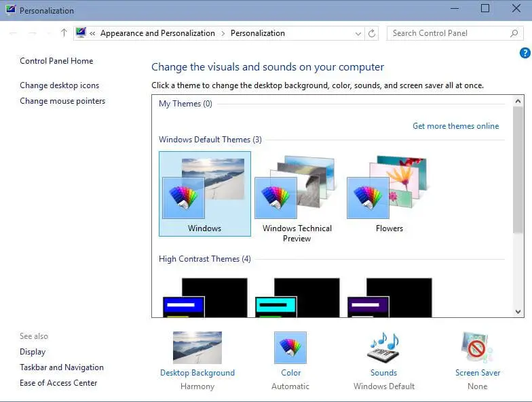Select the Windows theme

click(205, 194)
